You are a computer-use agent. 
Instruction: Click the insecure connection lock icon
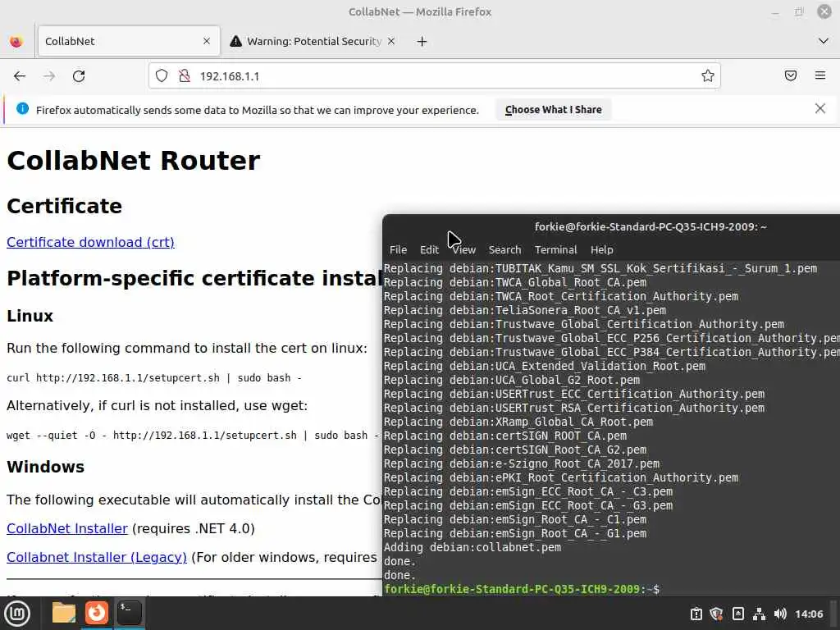click(185, 76)
